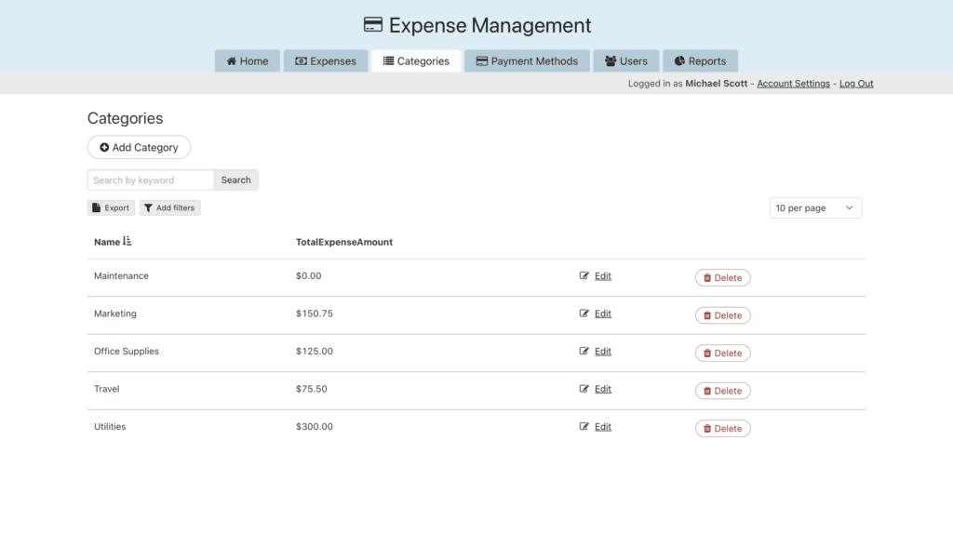This screenshot has height=560, width=953.
Task: Click the funnel icon on Add filters
Action: tap(148, 208)
